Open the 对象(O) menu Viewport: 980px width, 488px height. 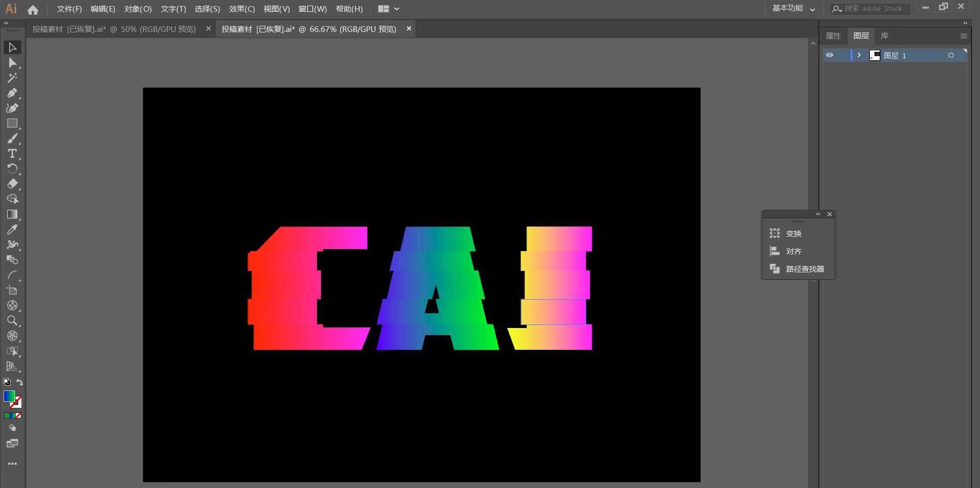tap(138, 9)
